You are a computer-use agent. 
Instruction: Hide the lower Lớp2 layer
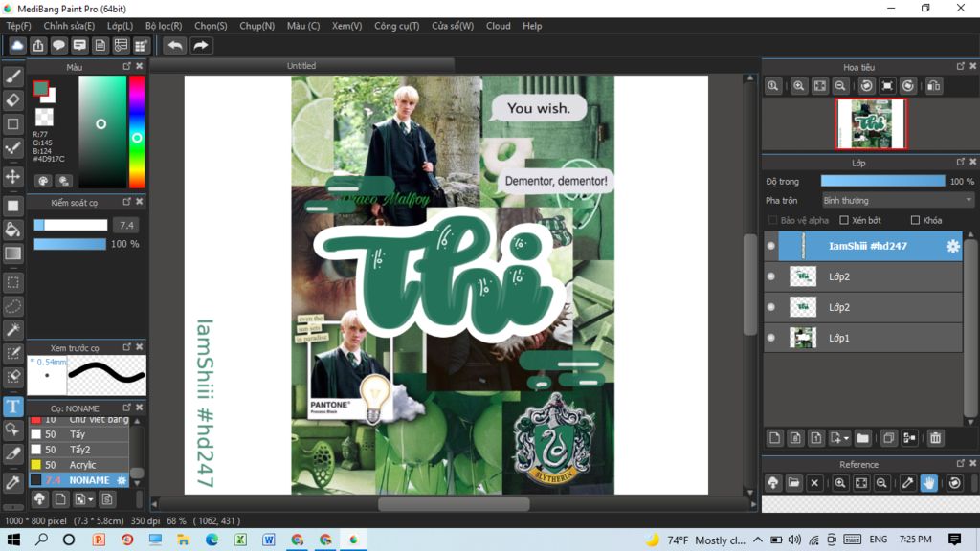pyautogui.click(x=771, y=307)
